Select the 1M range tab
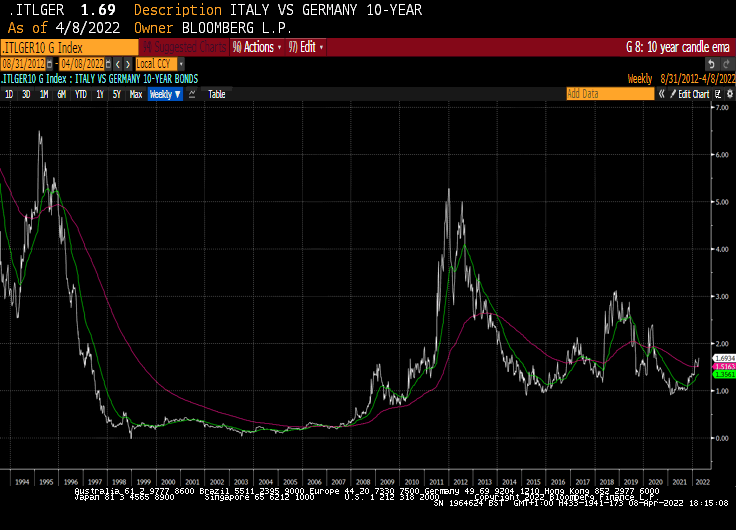The image size is (736, 530). 44,94
